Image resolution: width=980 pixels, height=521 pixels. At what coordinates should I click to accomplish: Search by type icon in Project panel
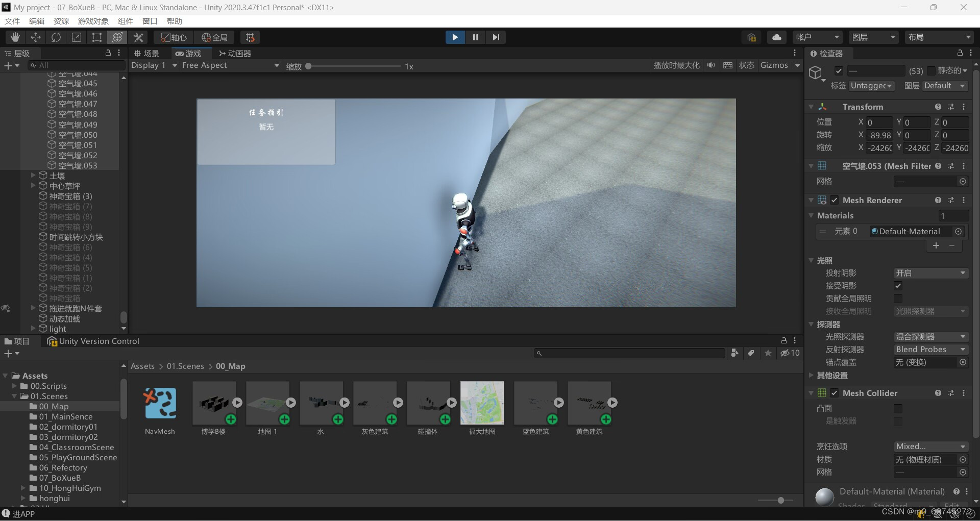click(734, 353)
